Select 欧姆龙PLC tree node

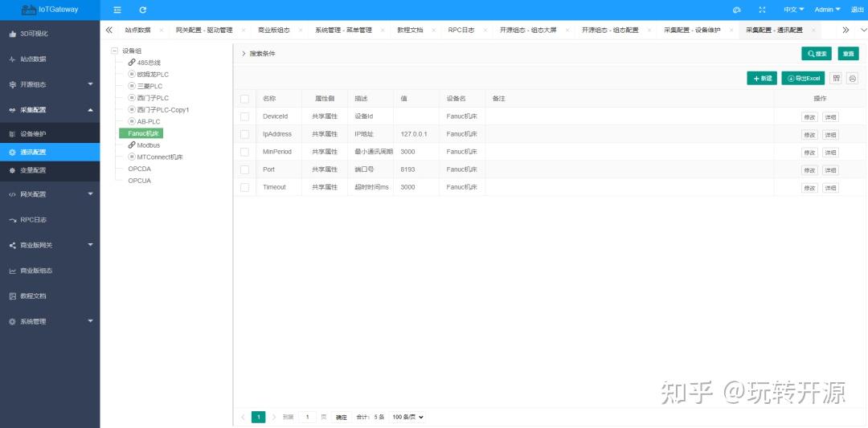click(152, 74)
